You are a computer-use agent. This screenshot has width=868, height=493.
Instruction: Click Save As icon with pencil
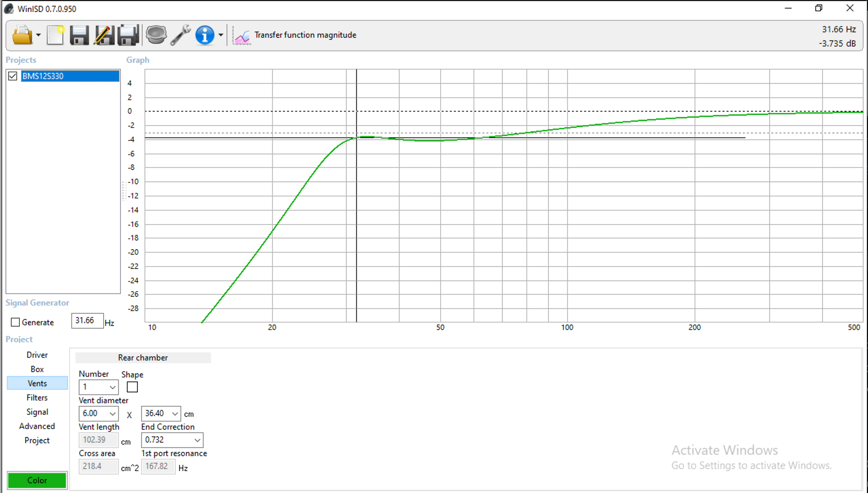(104, 35)
